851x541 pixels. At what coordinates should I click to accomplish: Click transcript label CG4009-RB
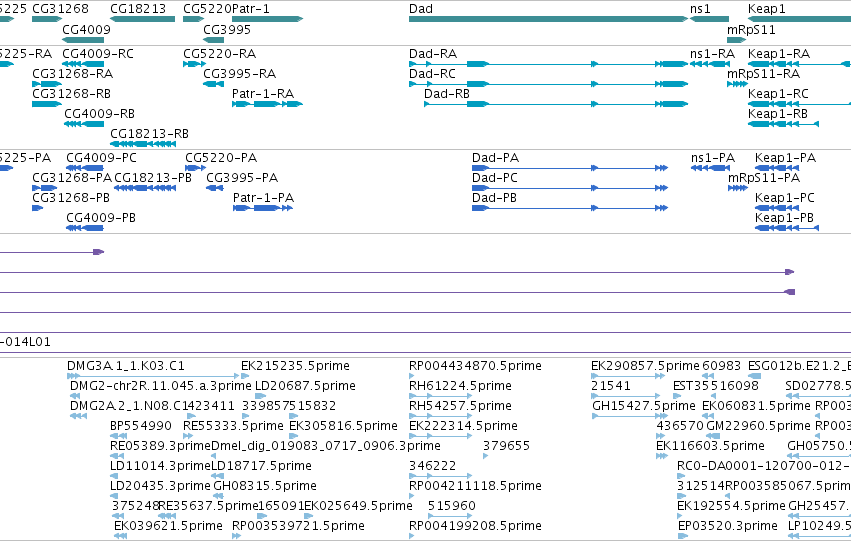99,114
